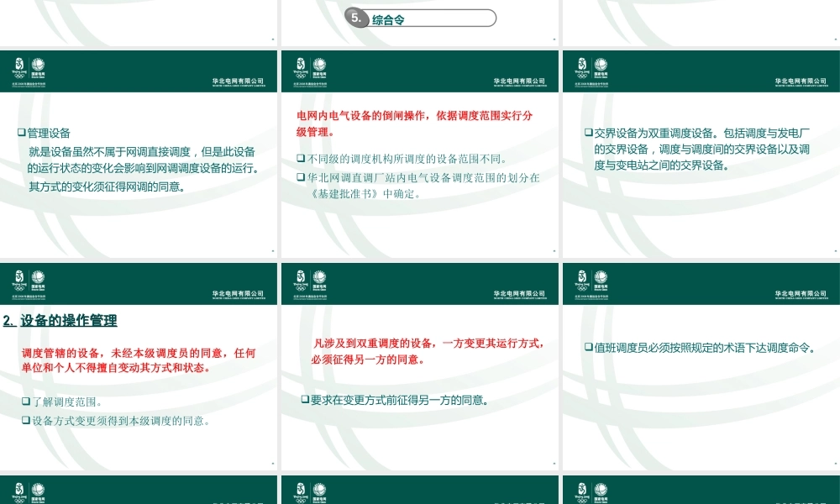Click the bullet 了解调度范围
840x504 pixels.
point(61,402)
